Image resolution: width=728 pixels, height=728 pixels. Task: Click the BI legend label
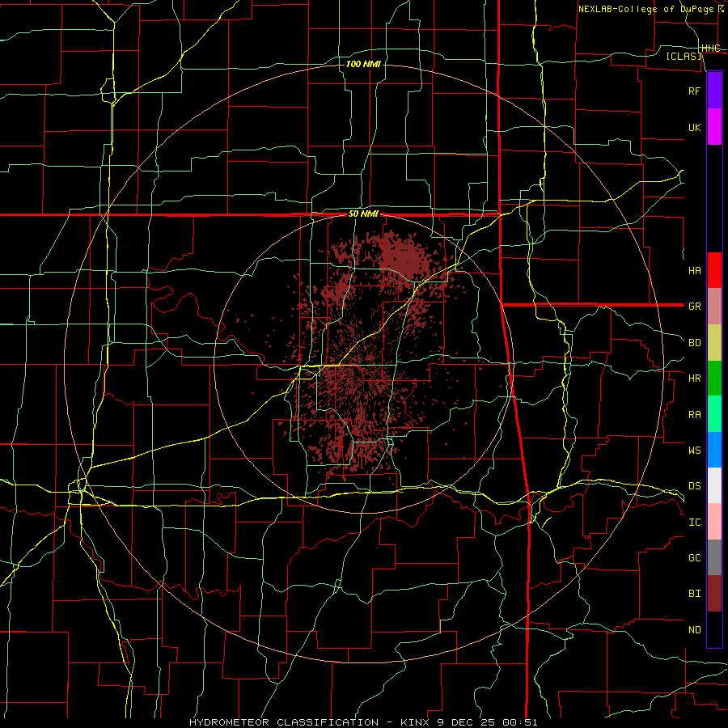(x=695, y=594)
